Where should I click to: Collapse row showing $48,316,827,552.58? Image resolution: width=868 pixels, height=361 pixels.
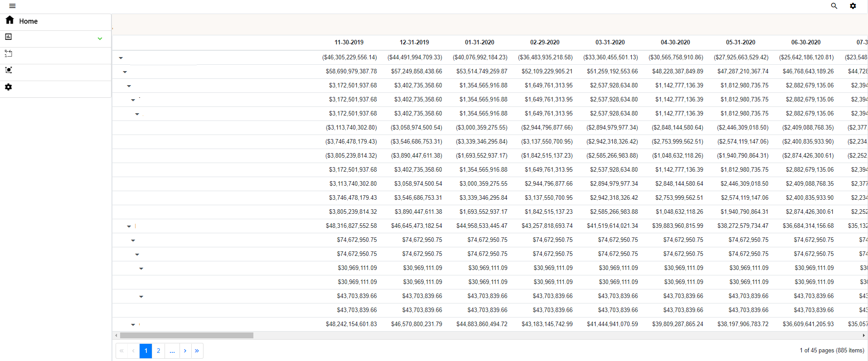(x=129, y=226)
